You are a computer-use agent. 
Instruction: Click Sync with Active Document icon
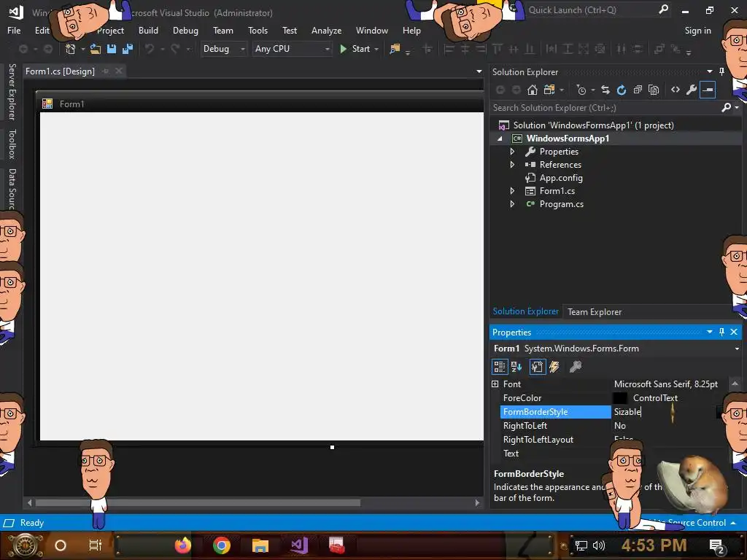point(605,90)
